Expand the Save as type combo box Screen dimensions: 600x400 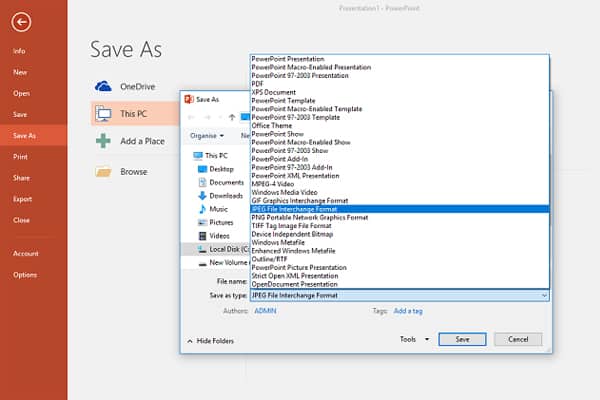click(543, 296)
